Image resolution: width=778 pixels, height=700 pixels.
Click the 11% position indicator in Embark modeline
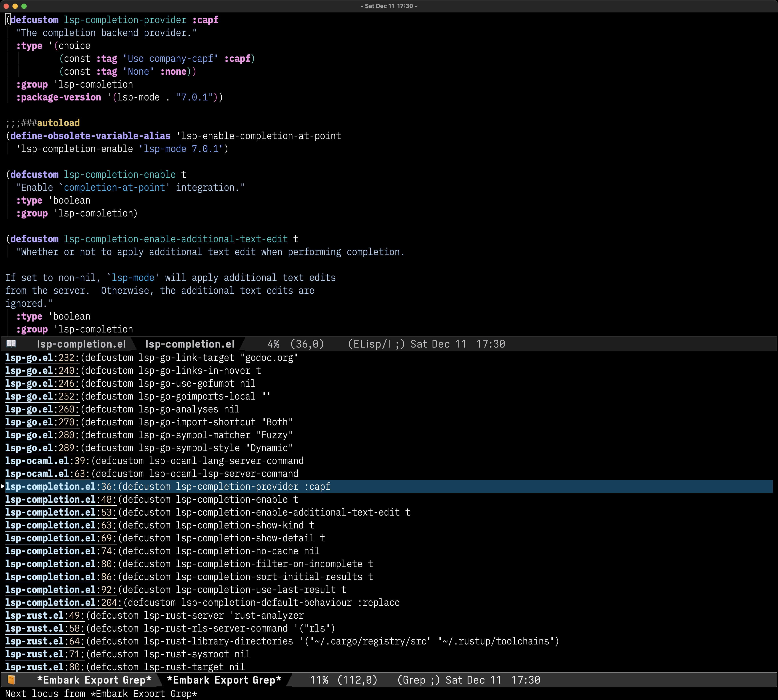[319, 680]
